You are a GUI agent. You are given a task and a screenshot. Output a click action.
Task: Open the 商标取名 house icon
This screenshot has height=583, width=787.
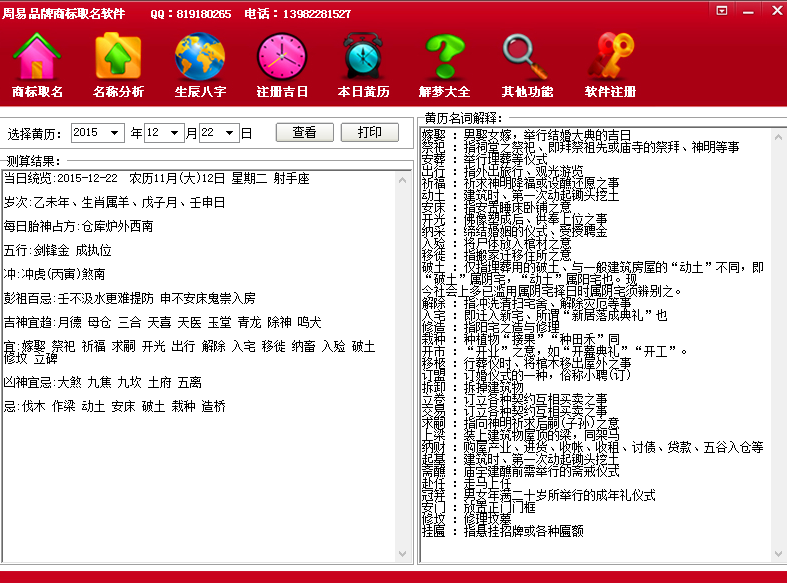37,56
